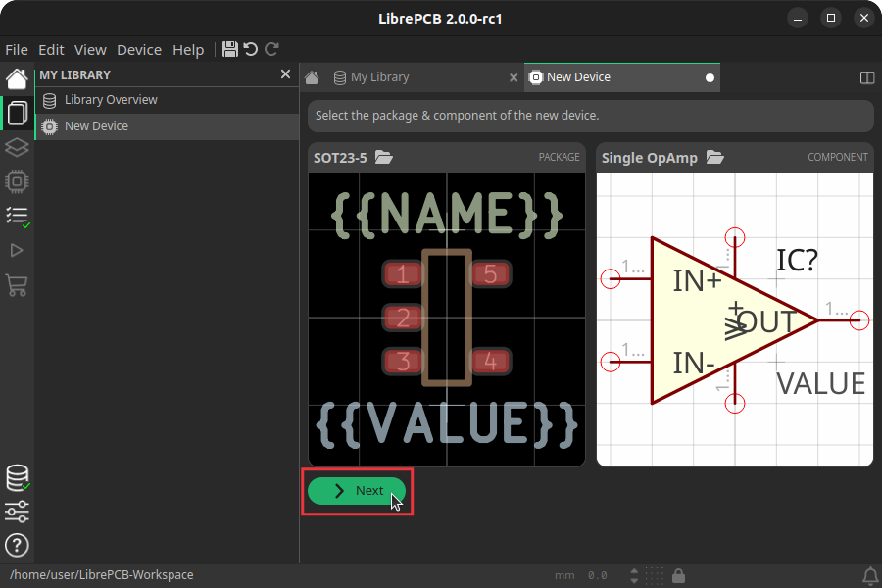Select the chip icon in the left sidebar
The image size is (882, 588).
click(17, 181)
